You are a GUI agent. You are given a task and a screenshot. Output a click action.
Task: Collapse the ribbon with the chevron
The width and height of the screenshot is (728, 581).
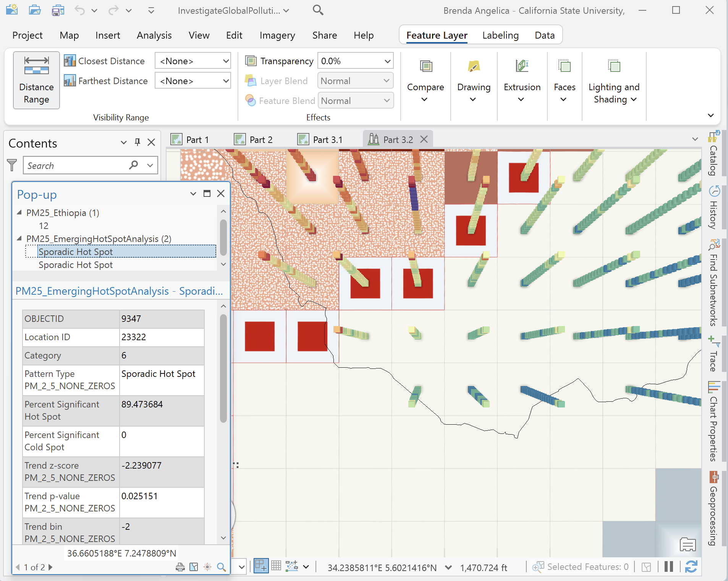point(710,115)
